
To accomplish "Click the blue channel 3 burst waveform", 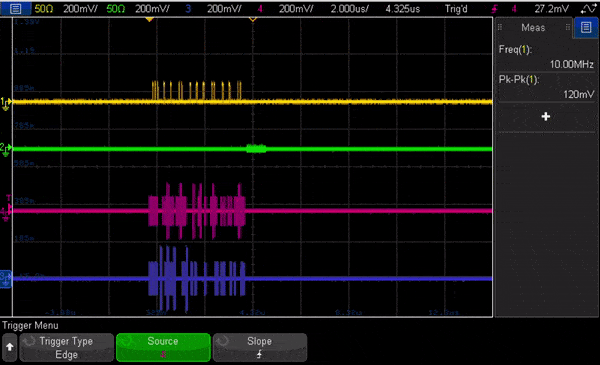I will tap(197, 278).
